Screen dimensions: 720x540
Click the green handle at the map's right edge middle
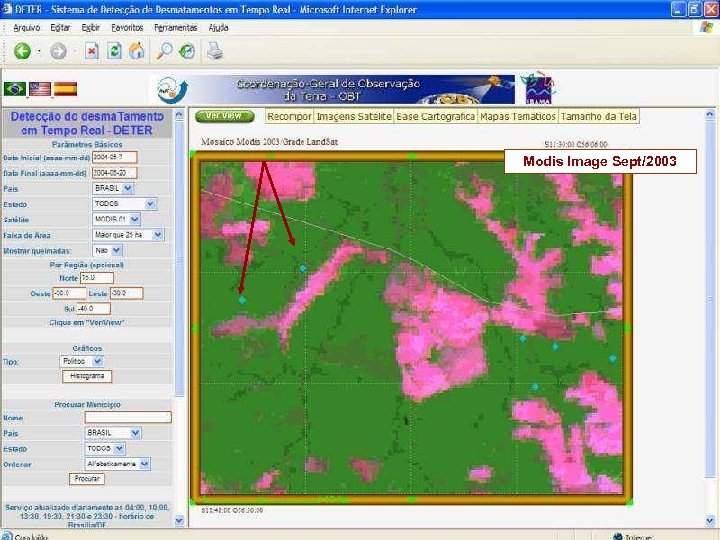[628, 327]
